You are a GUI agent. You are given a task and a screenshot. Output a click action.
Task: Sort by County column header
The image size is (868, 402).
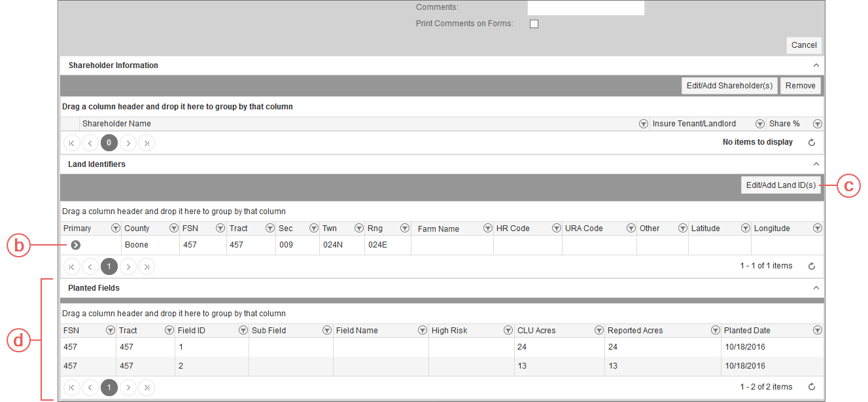point(137,228)
